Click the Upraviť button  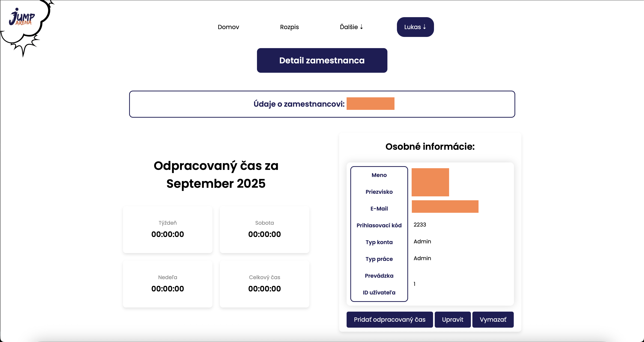click(452, 319)
